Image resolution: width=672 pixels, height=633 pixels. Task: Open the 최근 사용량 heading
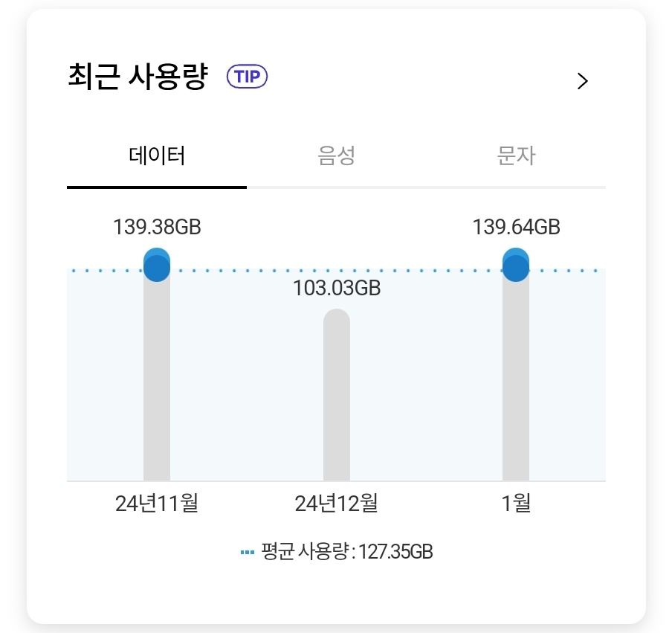pyautogui.click(x=138, y=77)
